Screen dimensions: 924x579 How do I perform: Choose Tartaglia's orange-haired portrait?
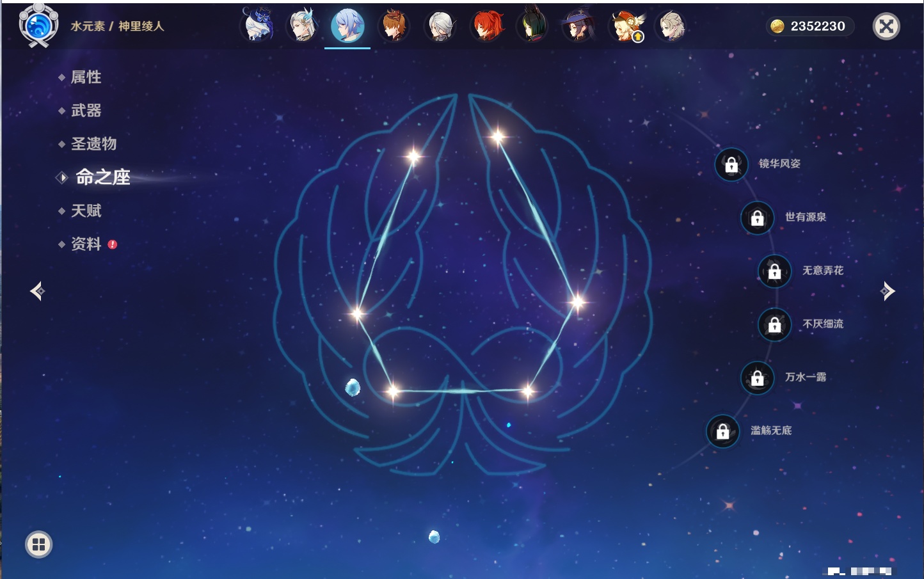point(394,26)
